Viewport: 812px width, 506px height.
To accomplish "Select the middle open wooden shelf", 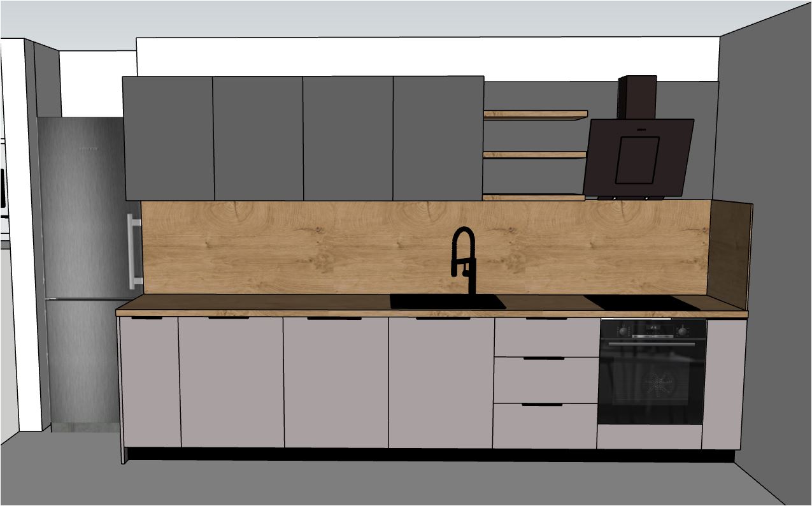I will coord(534,155).
